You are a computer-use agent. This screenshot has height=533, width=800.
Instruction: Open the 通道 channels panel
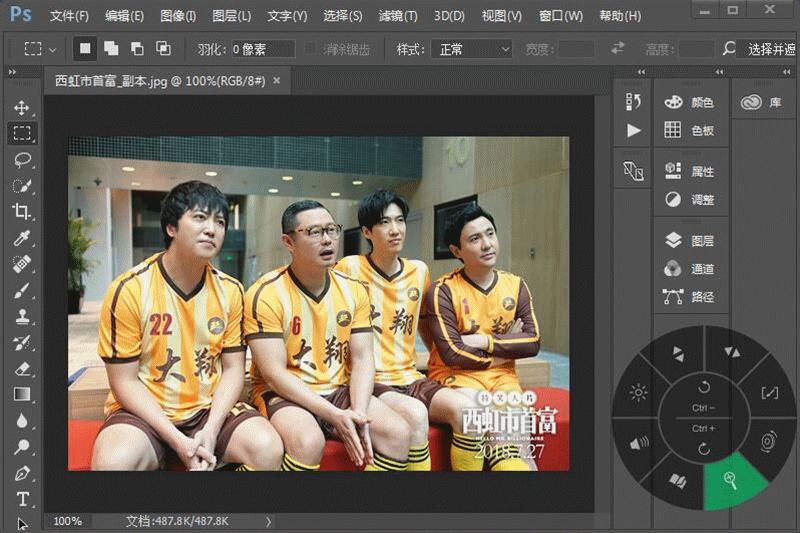[x=689, y=269]
